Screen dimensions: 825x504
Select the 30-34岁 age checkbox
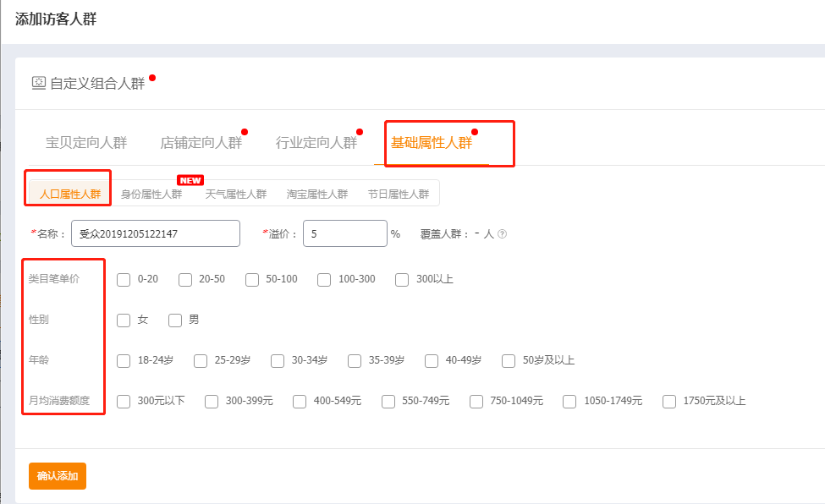click(x=278, y=360)
